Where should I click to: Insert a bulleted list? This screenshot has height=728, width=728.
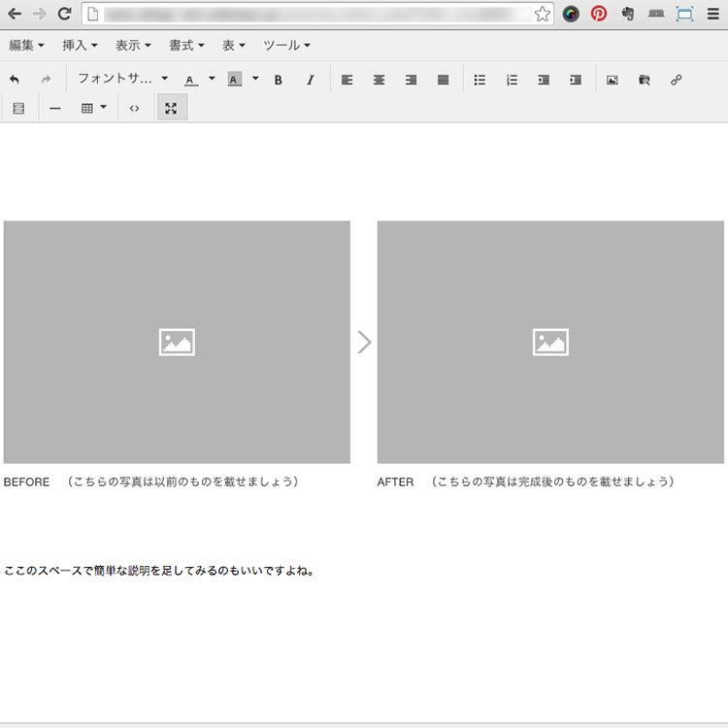480,80
